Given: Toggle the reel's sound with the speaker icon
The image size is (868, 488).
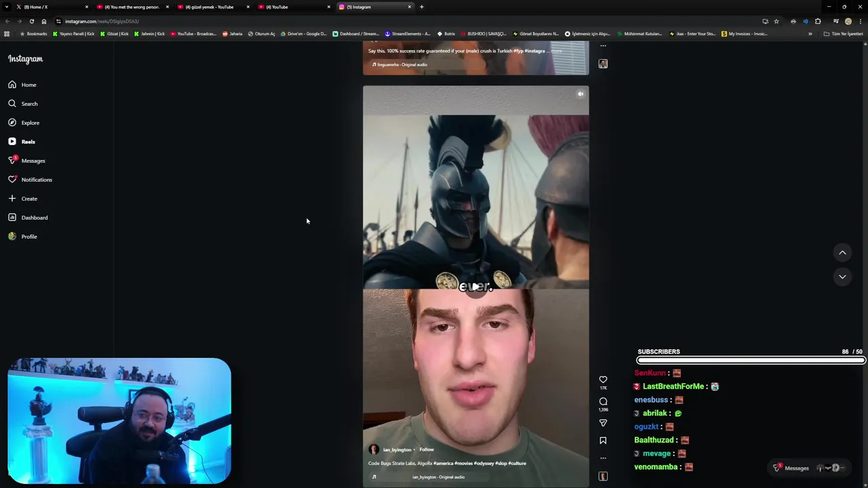Looking at the screenshot, I should point(580,94).
